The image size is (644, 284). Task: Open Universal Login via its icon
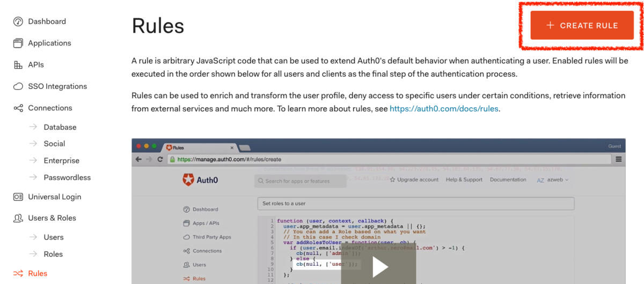pyautogui.click(x=18, y=197)
